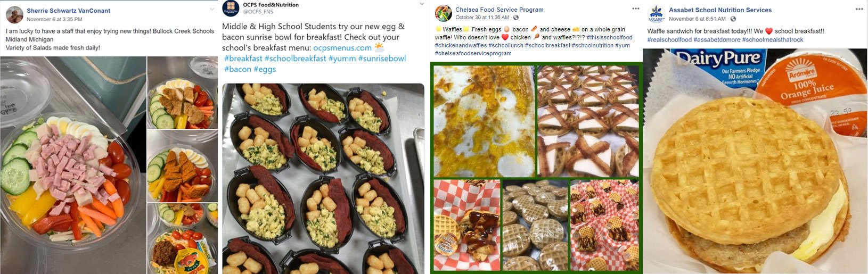Click the #chickenandwaffles hashtag

[x=461, y=46]
